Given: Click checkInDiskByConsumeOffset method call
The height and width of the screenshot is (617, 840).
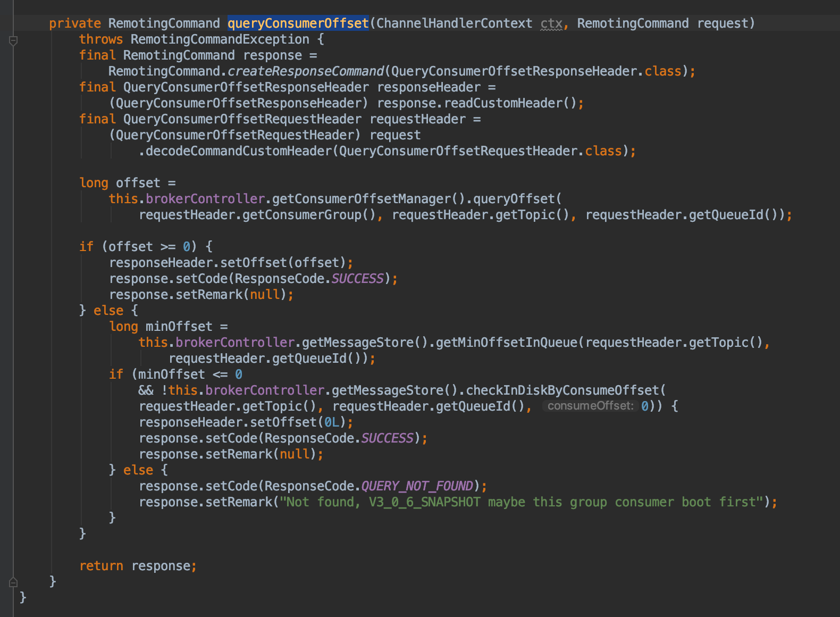Looking at the screenshot, I should pos(562,390).
